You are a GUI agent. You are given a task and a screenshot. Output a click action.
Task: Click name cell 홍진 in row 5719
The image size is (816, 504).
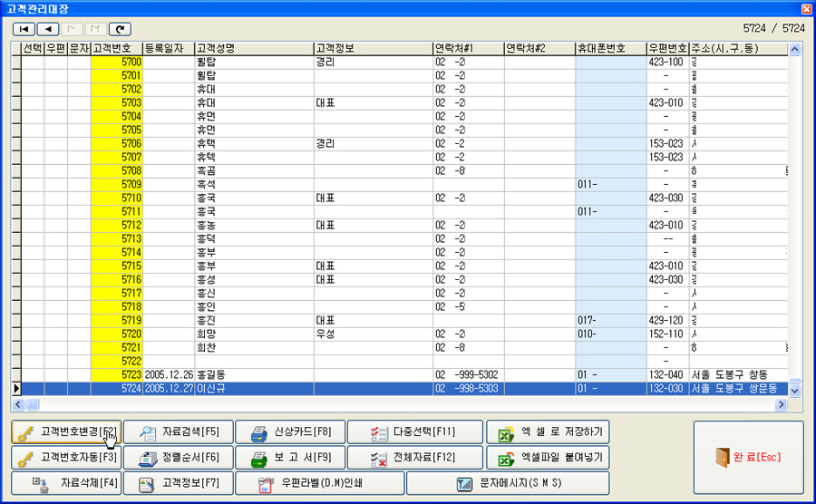point(255,321)
